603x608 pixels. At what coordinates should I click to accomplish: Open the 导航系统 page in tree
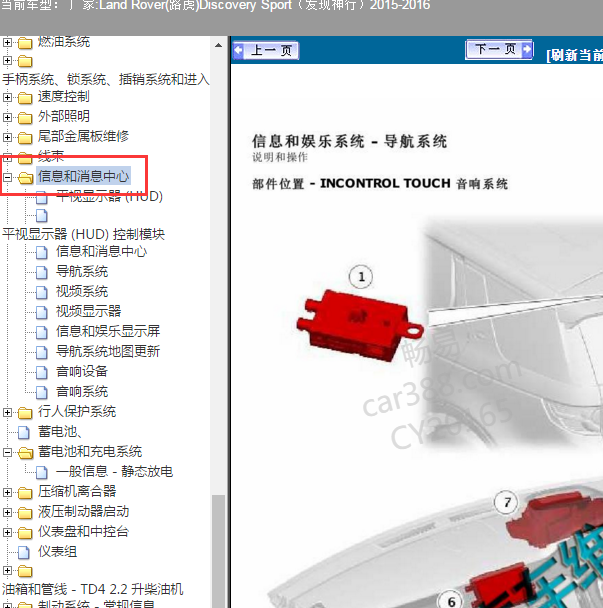[82, 272]
